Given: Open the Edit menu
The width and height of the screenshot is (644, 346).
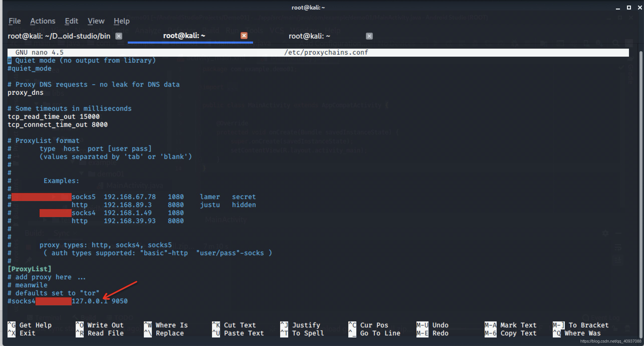Looking at the screenshot, I should pyautogui.click(x=71, y=21).
